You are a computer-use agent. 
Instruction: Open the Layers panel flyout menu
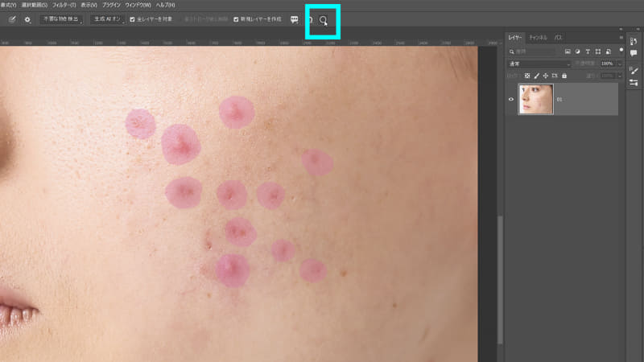[x=621, y=37]
